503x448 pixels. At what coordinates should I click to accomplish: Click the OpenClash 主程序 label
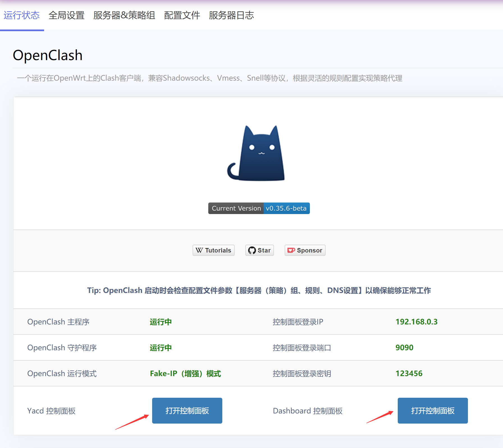[x=58, y=322]
